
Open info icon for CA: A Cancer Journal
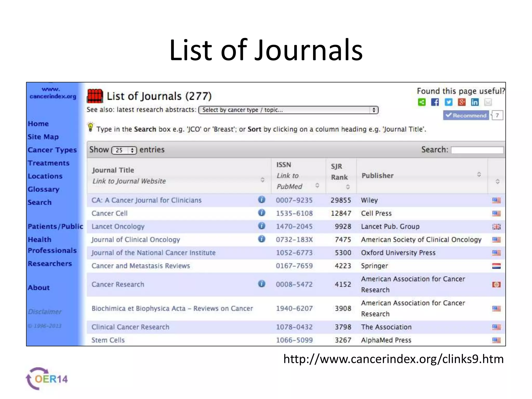pos(262,199)
